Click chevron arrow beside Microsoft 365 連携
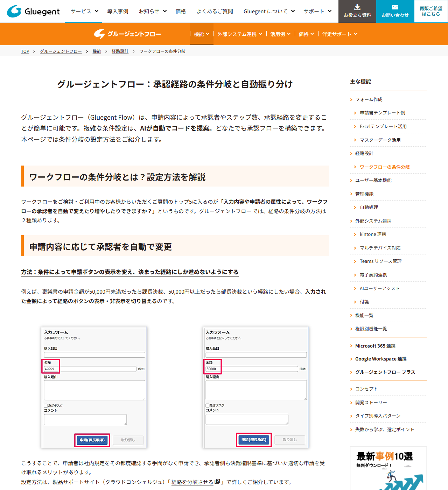Image resolution: width=448 pixels, height=490 pixels. coord(351,346)
